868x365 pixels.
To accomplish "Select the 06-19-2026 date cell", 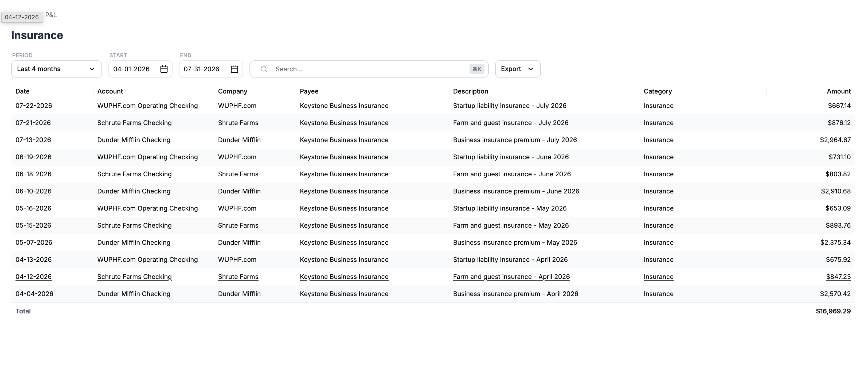I will (33, 157).
